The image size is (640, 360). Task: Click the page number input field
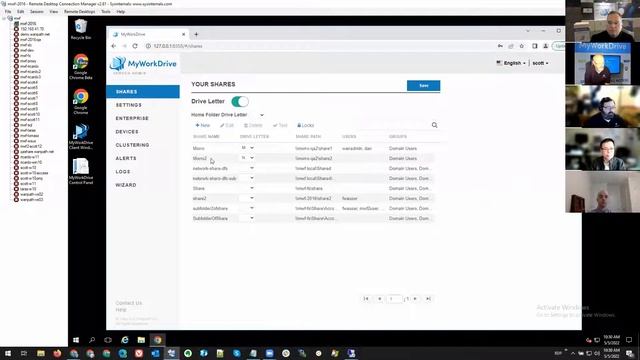point(394,299)
